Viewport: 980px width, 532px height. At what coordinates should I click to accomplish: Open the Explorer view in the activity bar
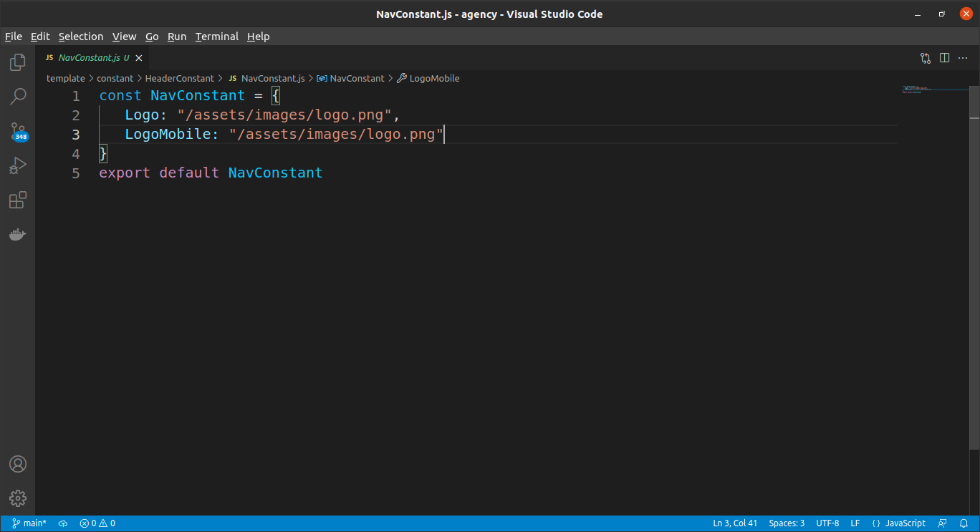pos(18,62)
